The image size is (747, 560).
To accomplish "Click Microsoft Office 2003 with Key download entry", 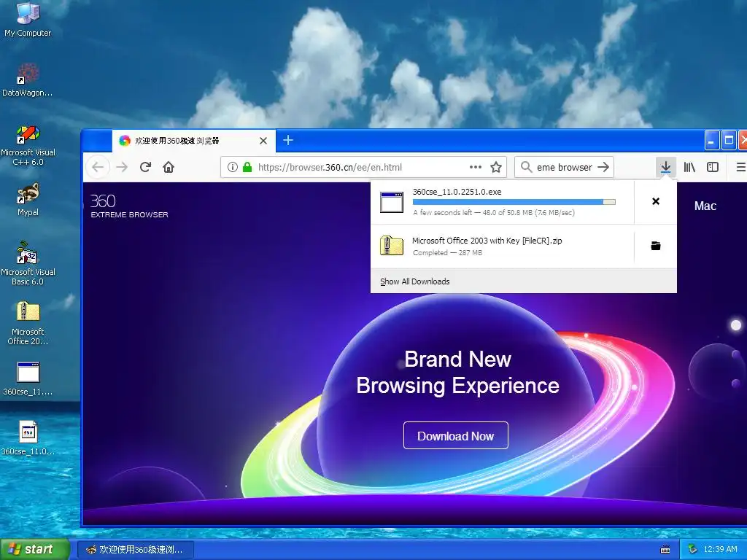I will tap(502, 246).
